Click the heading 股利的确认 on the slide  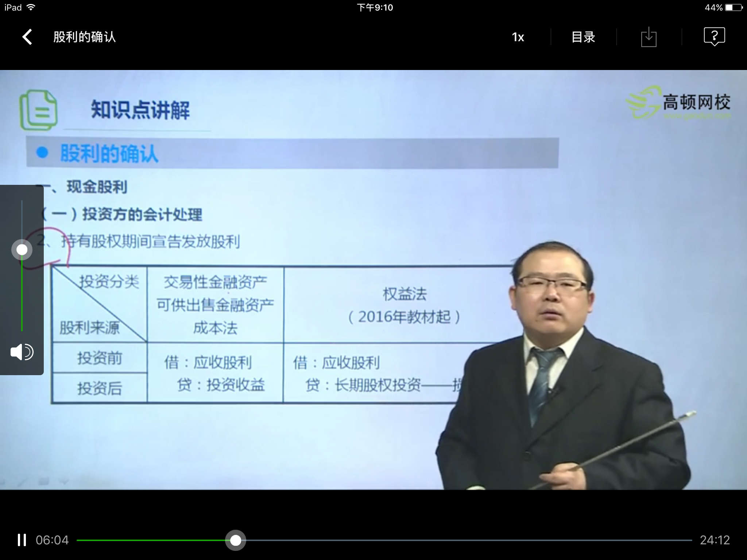(x=108, y=155)
